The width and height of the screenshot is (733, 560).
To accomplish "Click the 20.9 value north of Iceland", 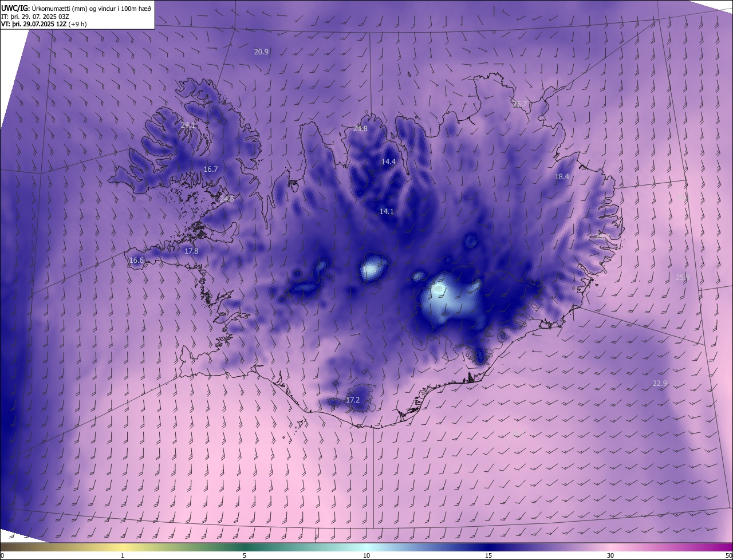I will click(x=261, y=52).
